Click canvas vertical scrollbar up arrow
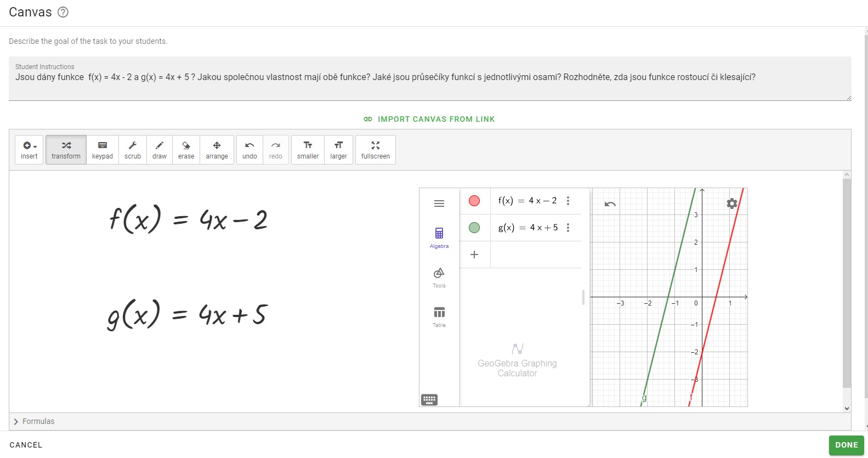Screen dimensions: 868x458 (847, 174)
